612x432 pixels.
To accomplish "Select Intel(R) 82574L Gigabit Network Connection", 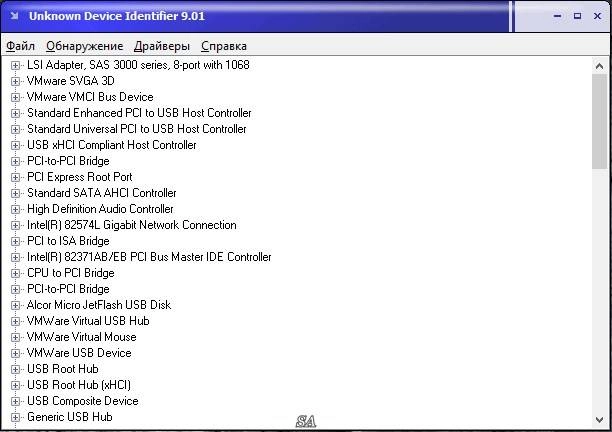I will tap(132, 225).
